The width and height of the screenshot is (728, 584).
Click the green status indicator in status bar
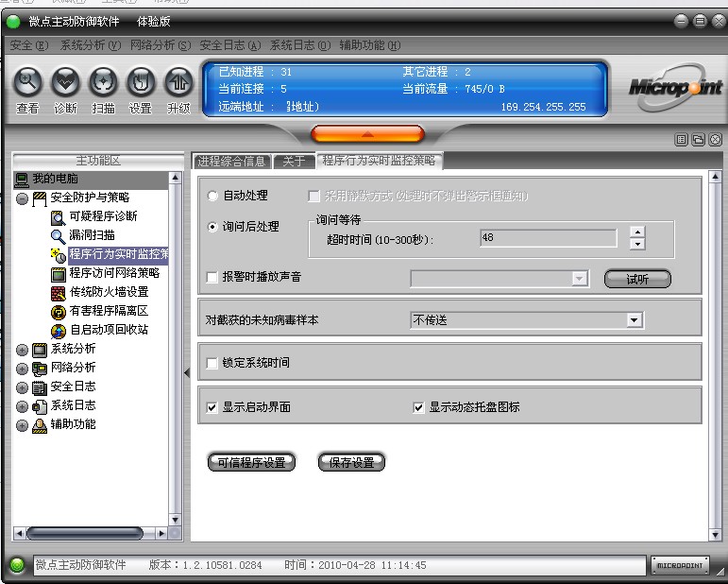[x=17, y=565]
